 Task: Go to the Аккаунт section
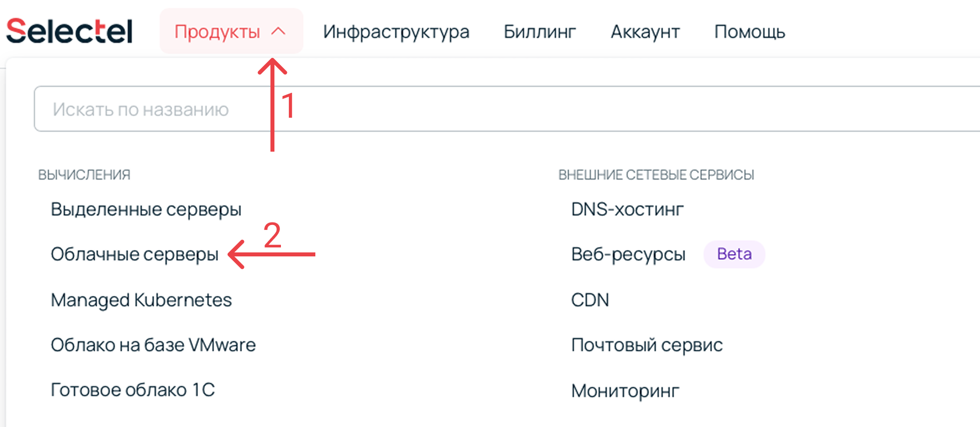click(x=645, y=31)
